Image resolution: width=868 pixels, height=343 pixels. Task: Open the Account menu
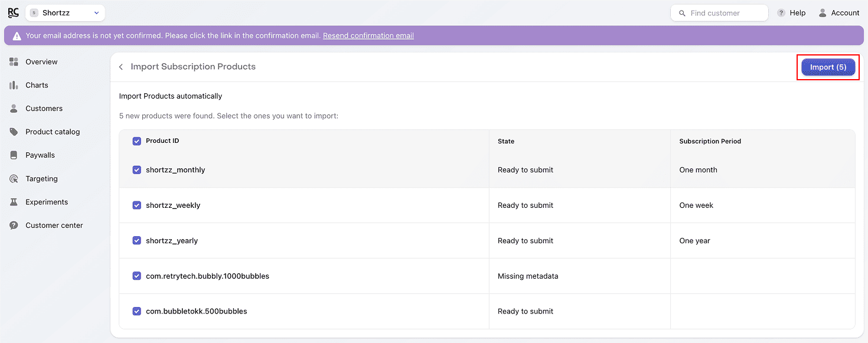pyautogui.click(x=838, y=13)
